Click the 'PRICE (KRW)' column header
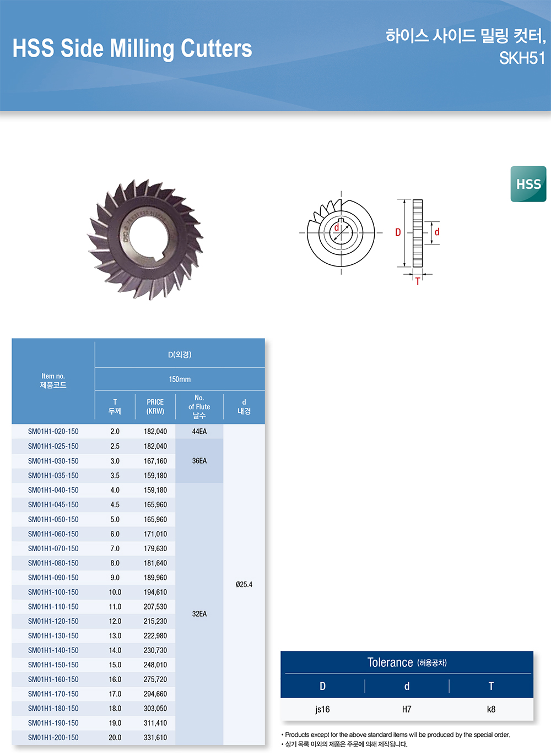Image resolution: width=551 pixels, height=756 pixels. 155,407
